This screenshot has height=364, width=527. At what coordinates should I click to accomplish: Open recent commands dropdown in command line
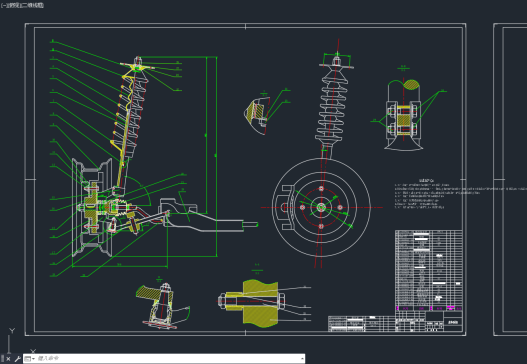click(x=30, y=359)
